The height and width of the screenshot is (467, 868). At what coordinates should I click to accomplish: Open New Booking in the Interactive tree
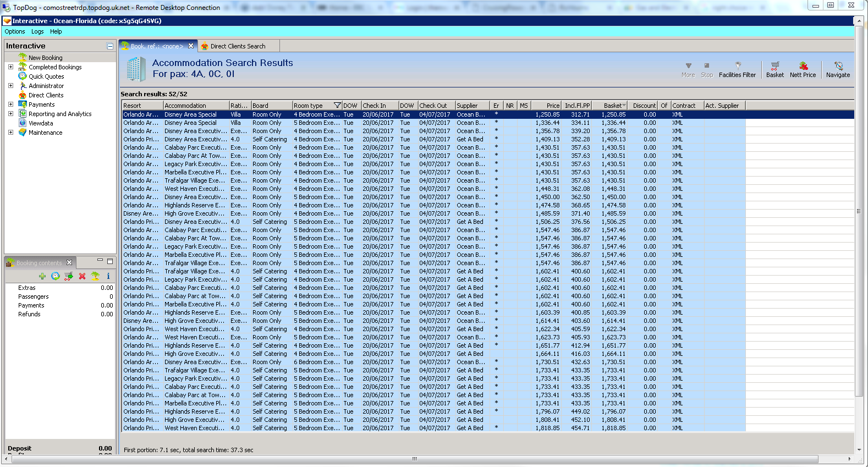[x=45, y=58]
